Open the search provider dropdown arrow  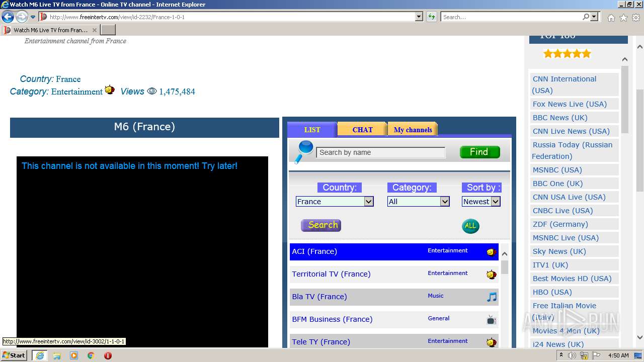click(x=595, y=17)
